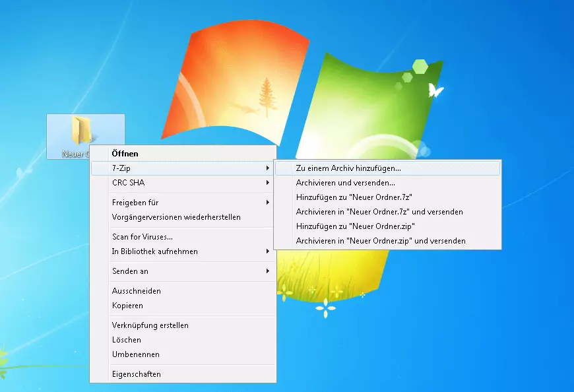Expand the 7-Zip submenu arrow
This screenshot has width=574, height=392.
[x=267, y=168]
